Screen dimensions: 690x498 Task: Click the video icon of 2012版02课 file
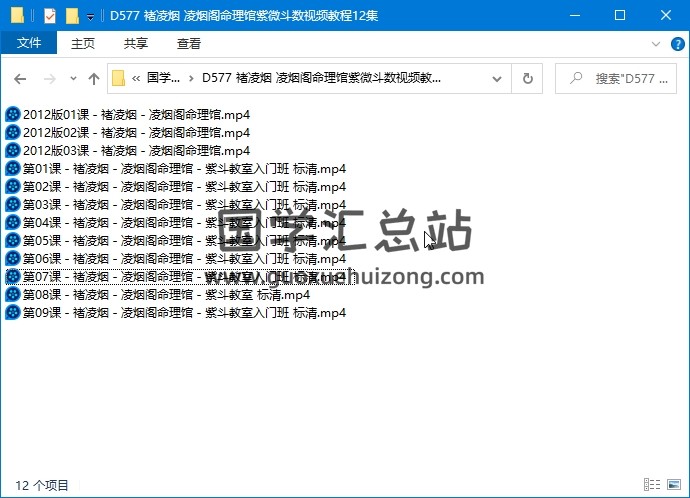[x=13, y=132]
